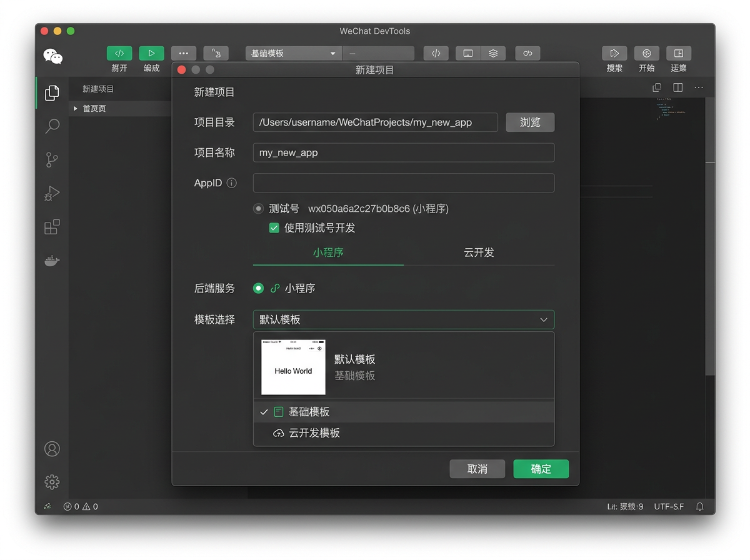Click the start circular toolbar icon

pyautogui.click(x=647, y=53)
